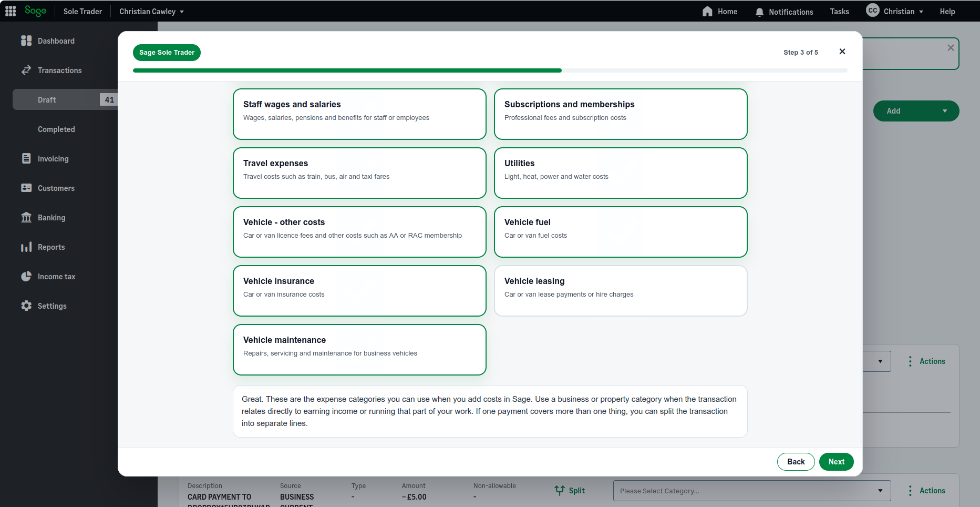Open the Please Select Category dropdown
Image resolution: width=980 pixels, height=507 pixels.
pyautogui.click(x=751, y=491)
